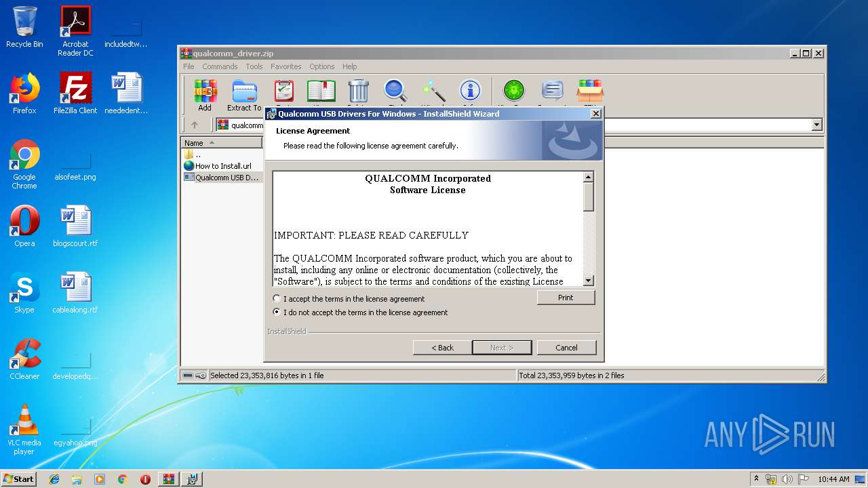The width and height of the screenshot is (868, 488).
Task: Open neededent... Word document on desktop
Action: 126,94
